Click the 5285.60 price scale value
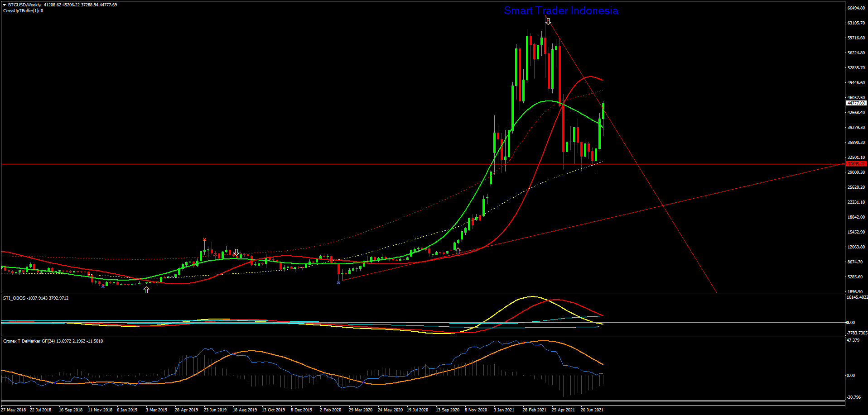This screenshot has width=868, height=415. [x=855, y=277]
